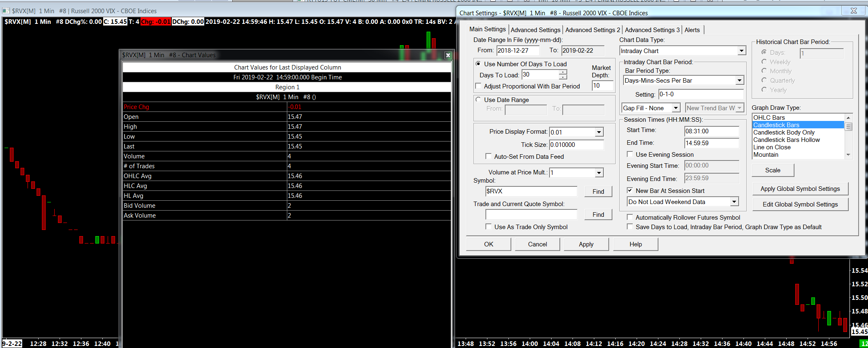Open the Gap Fill - None dropdown
This screenshot has width=868, height=348.
point(676,108)
